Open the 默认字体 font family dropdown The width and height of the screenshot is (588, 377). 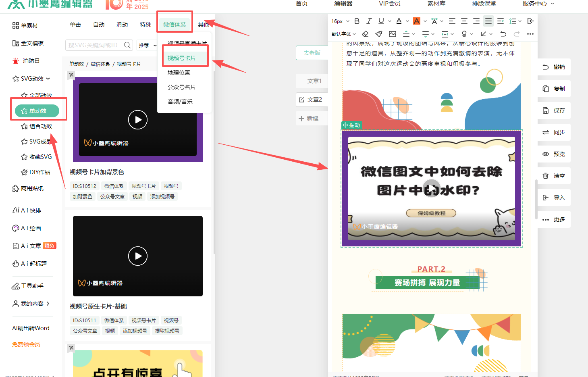click(x=344, y=34)
